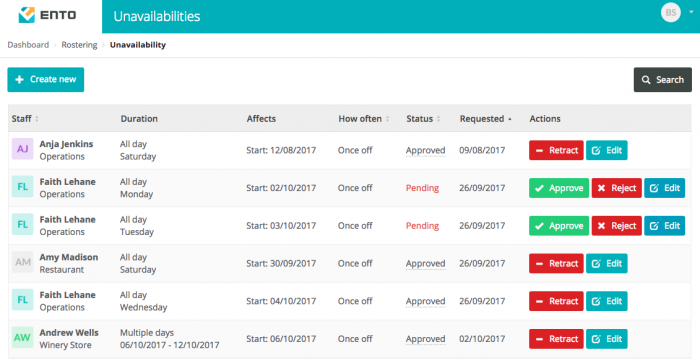Click the Unavailability breadcrumb

(x=138, y=45)
